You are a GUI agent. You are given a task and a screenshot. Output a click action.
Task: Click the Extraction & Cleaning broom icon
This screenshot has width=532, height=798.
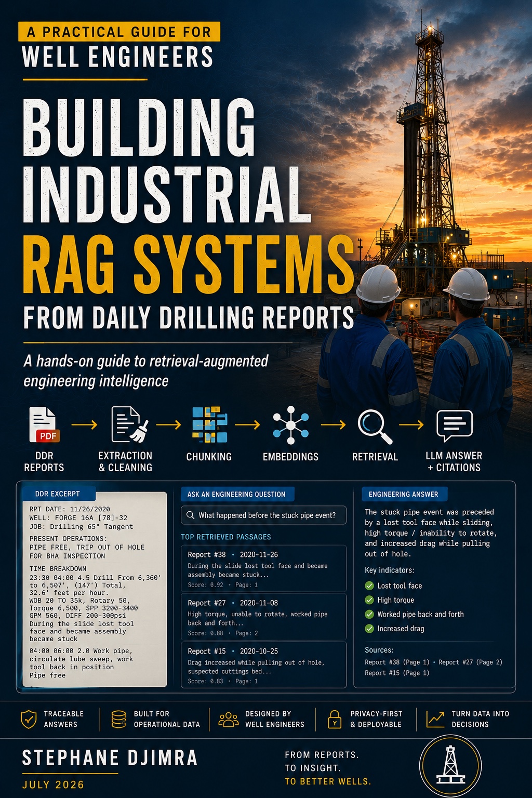pos(130,425)
